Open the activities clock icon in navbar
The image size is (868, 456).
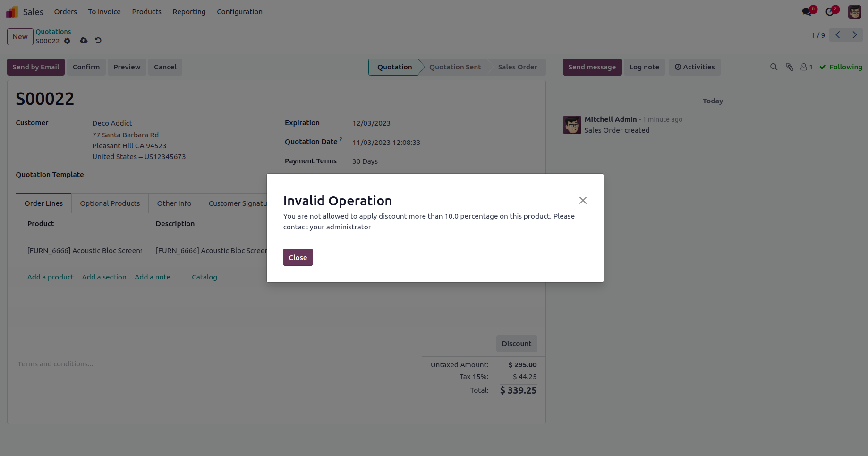pos(830,12)
